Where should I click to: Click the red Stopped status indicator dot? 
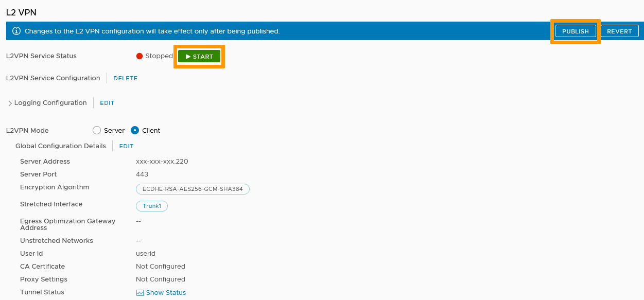[140, 56]
